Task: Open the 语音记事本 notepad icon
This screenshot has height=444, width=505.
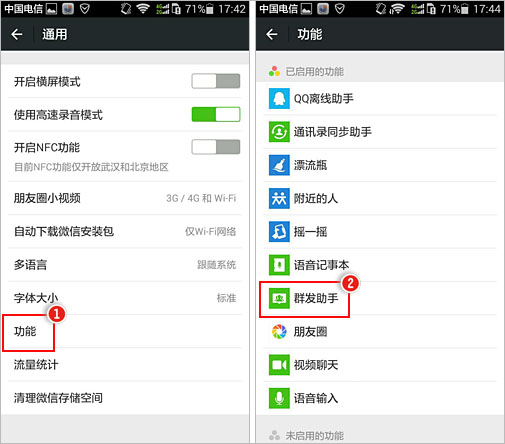Action: [279, 265]
